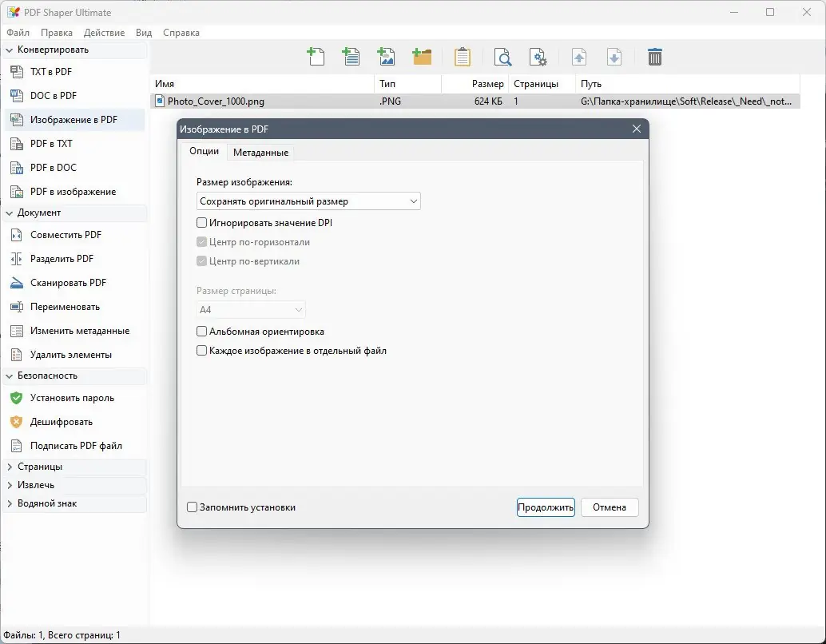Open the A4 page size dropdown
The image size is (826, 644).
pyautogui.click(x=251, y=310)
